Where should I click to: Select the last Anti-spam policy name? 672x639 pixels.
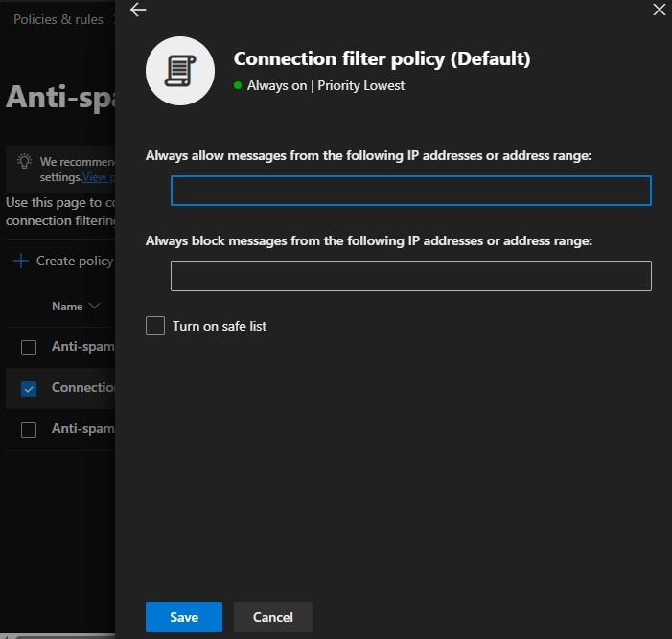tap(83, 428)
